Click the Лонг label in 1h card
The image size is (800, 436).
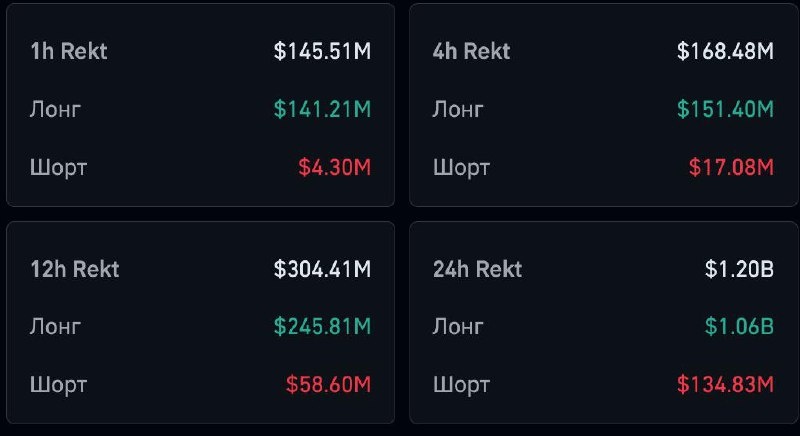click(x=55, y=109)
